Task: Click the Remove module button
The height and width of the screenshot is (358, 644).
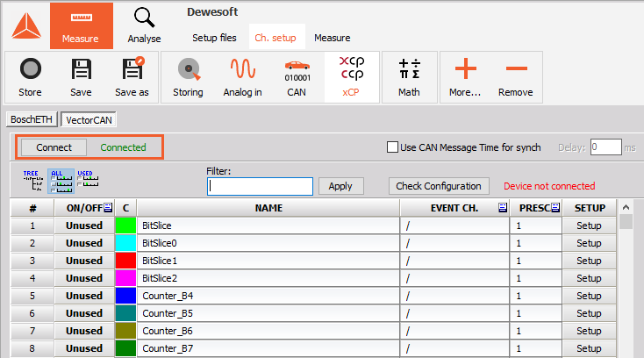Action: coord(516,77)
